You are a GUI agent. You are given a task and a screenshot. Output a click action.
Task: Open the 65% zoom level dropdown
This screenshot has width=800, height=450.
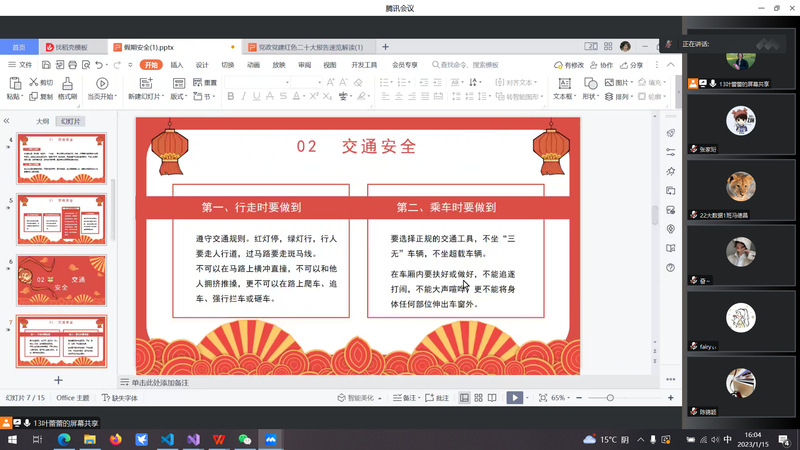coord(560,397)
